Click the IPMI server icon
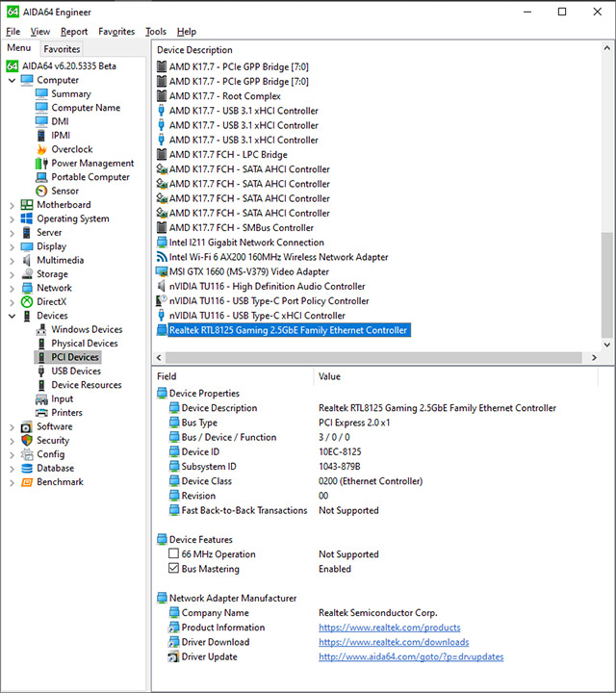This screenshot has height=693, width=616. [41, 136]
